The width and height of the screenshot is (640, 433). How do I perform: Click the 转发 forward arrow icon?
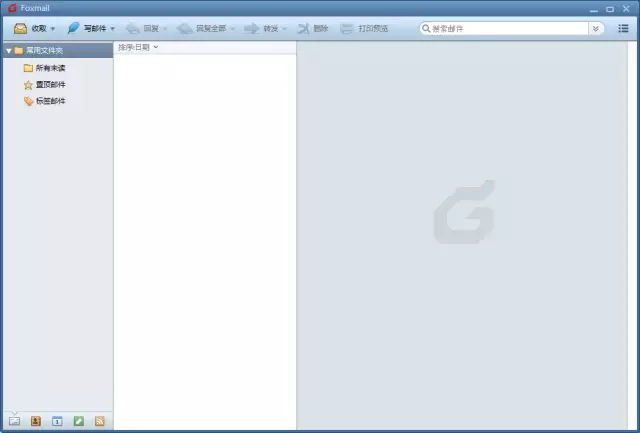[x=252, y=29]
